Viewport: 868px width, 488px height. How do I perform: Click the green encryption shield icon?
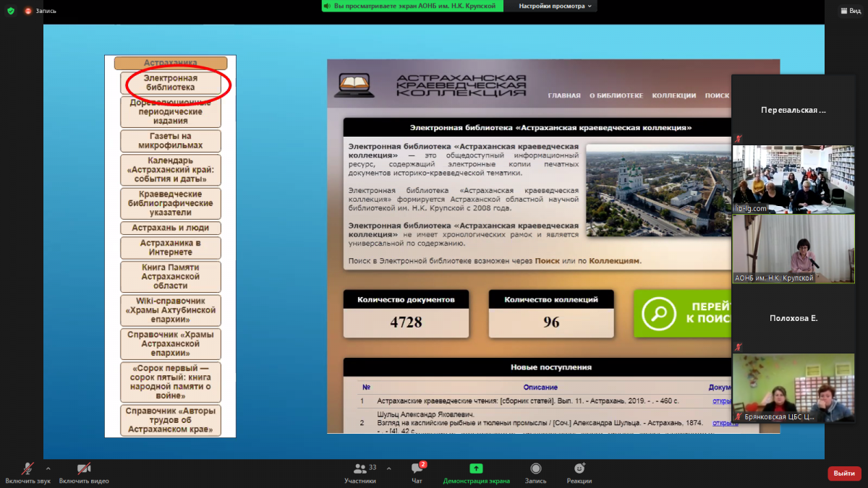(x=10, y=11)
